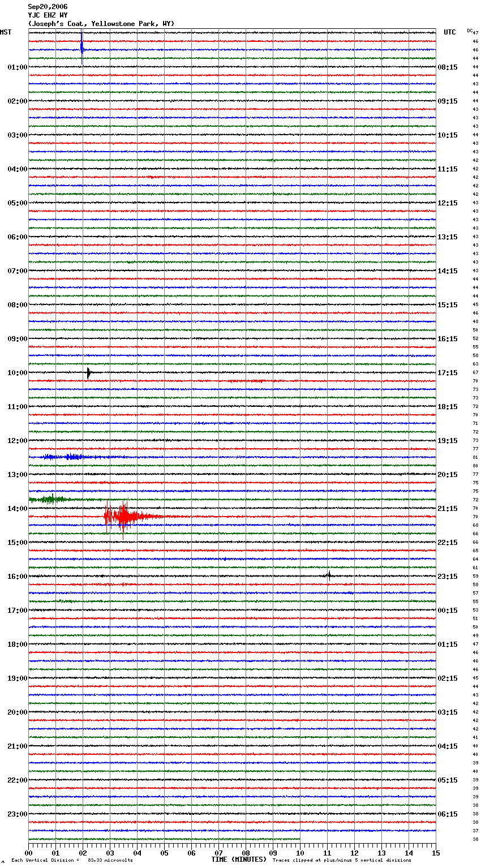Image resolution: width=481 pixels, height=868 pixels.
Task: Click the 00:15 UTC time label
Action: (x=448, y=611)
